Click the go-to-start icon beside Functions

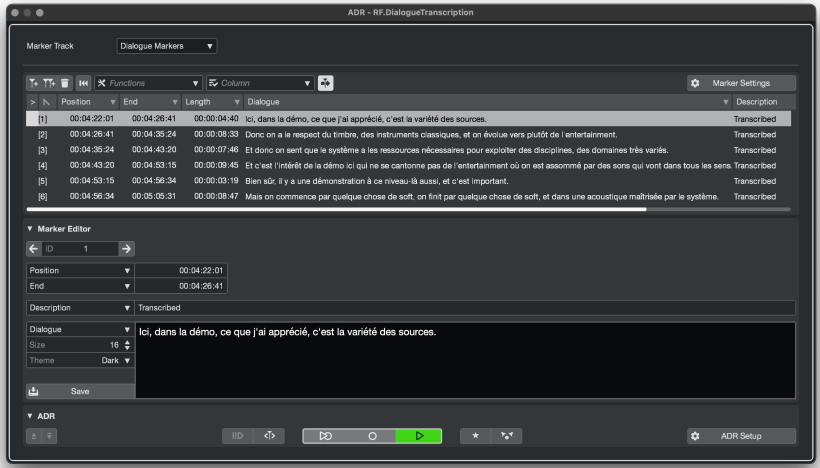(x=83, y=82)
